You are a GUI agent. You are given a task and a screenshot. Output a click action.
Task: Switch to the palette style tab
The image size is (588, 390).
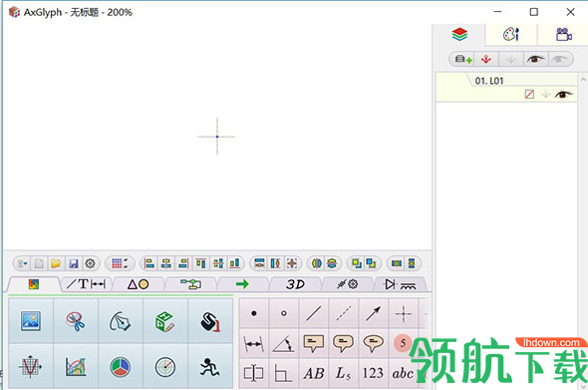point(511,35)
